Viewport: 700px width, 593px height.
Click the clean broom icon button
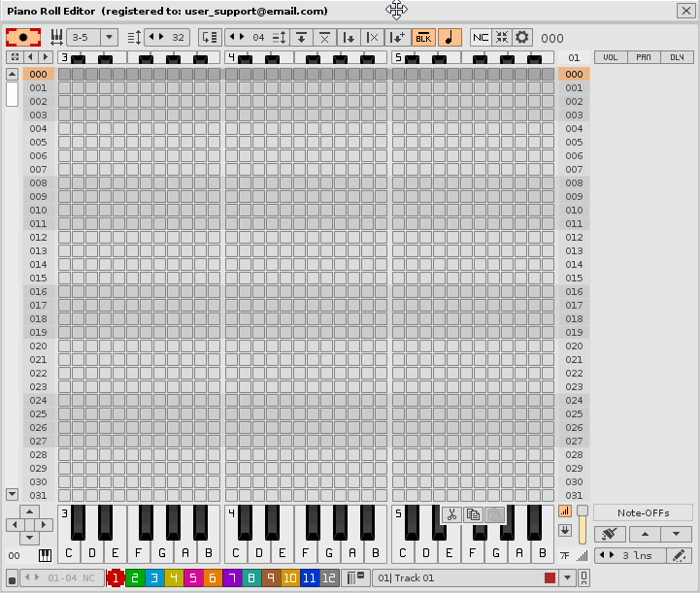(610, 534)
